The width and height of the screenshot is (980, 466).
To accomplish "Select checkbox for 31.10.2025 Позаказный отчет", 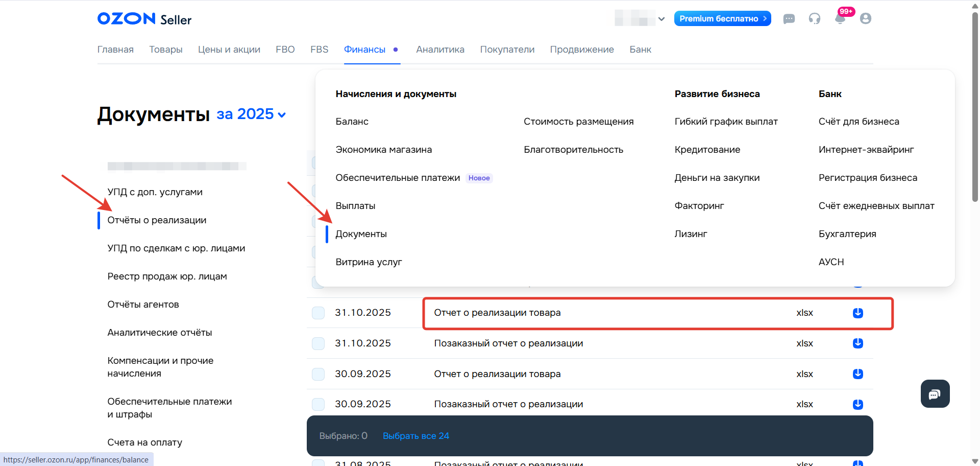I will (x=318, y=343).
